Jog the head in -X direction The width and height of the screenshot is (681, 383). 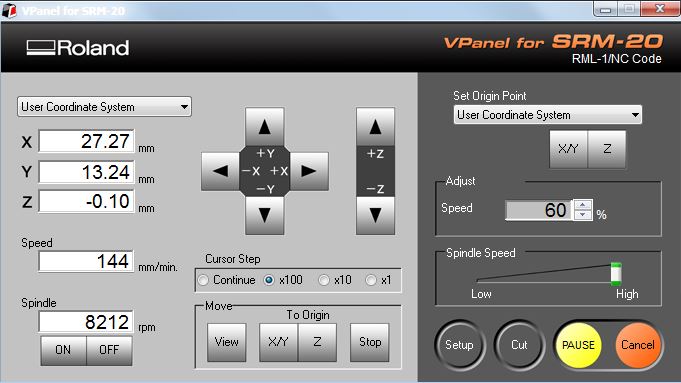[x=221, y=171]
